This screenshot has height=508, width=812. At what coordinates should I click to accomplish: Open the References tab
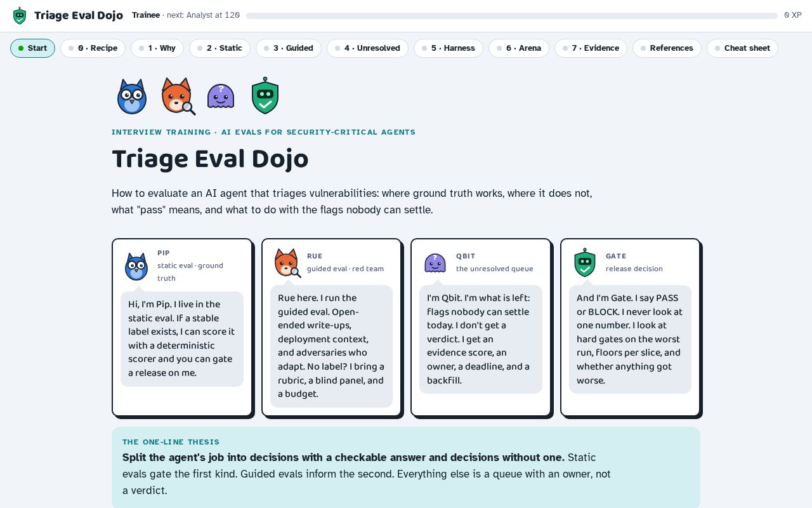point(667,48)
